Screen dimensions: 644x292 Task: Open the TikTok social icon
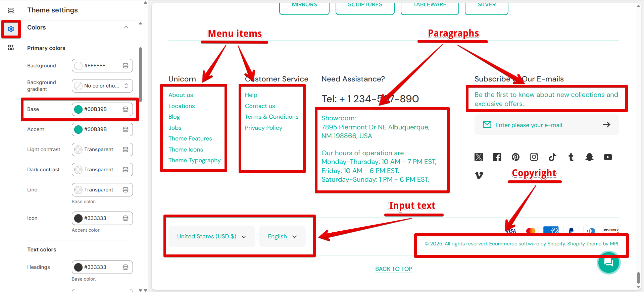tap(552, 157)
